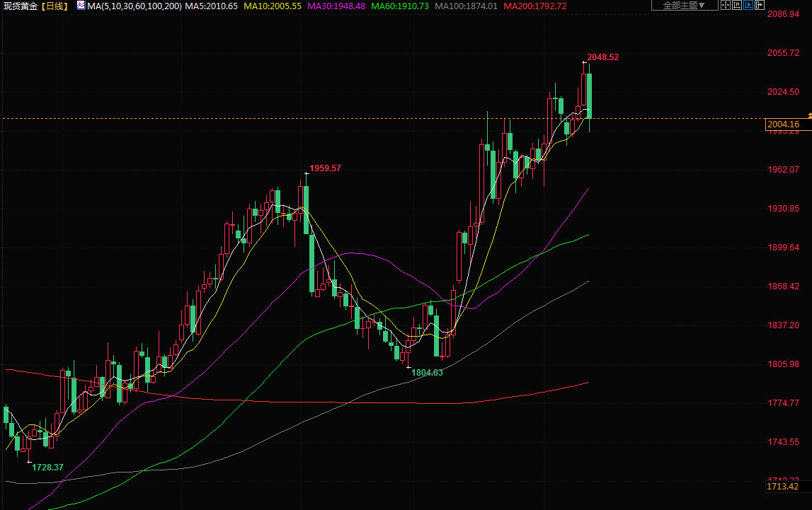Image resolution: width=812 pixels, height=510 pixels.
Task: Click the MA5:2010.65 legend value
Action: (211, 6)
